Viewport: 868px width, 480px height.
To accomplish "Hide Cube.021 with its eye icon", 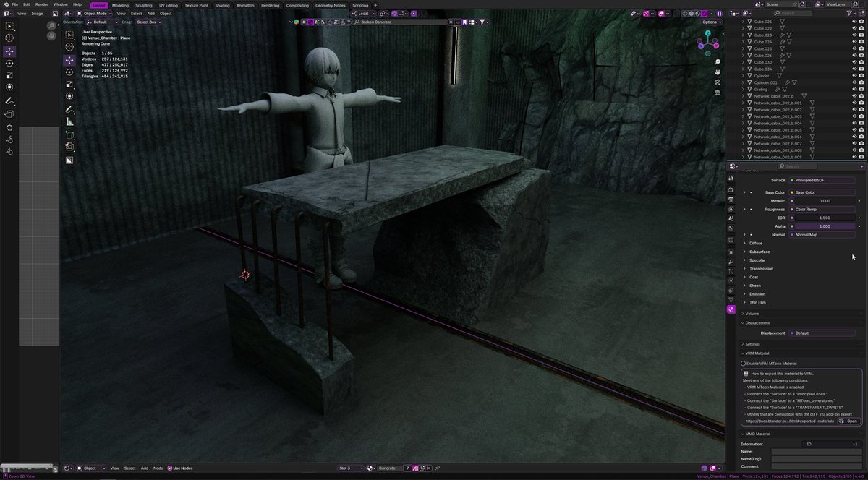I will coord(854,22).
